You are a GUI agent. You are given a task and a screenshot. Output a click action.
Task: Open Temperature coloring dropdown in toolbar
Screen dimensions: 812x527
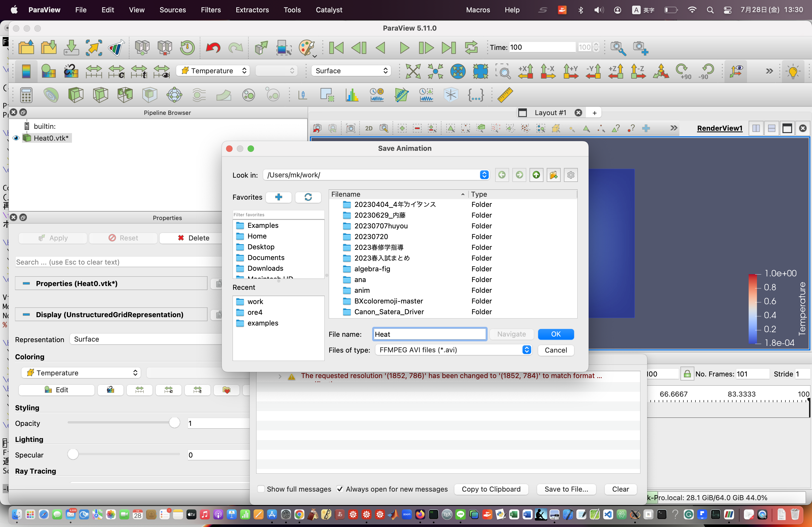tap(213, 71)
